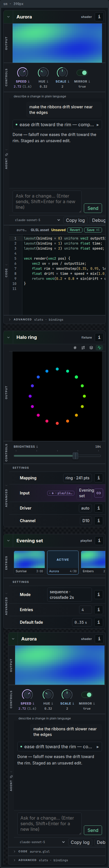Expand ADVANCED slots bindings in bottom Aurora
This screenshot has height=868, width=109.
pos(57,860)
